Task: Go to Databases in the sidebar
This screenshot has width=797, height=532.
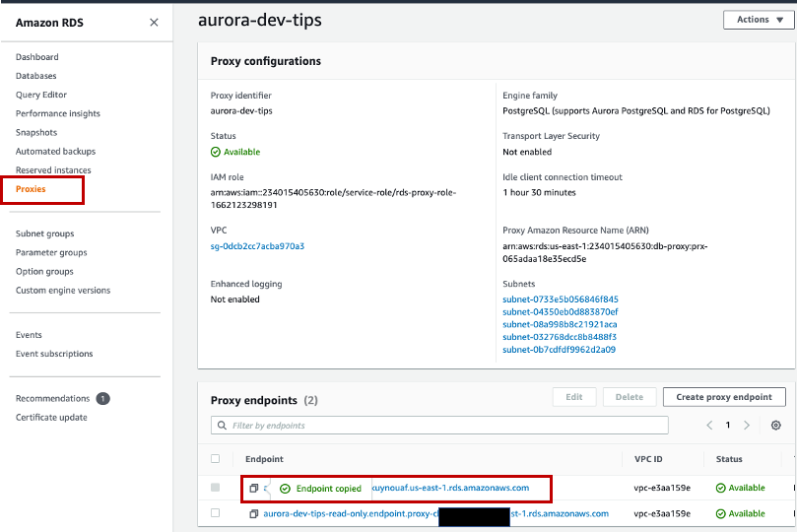Action: coord(36,76)
